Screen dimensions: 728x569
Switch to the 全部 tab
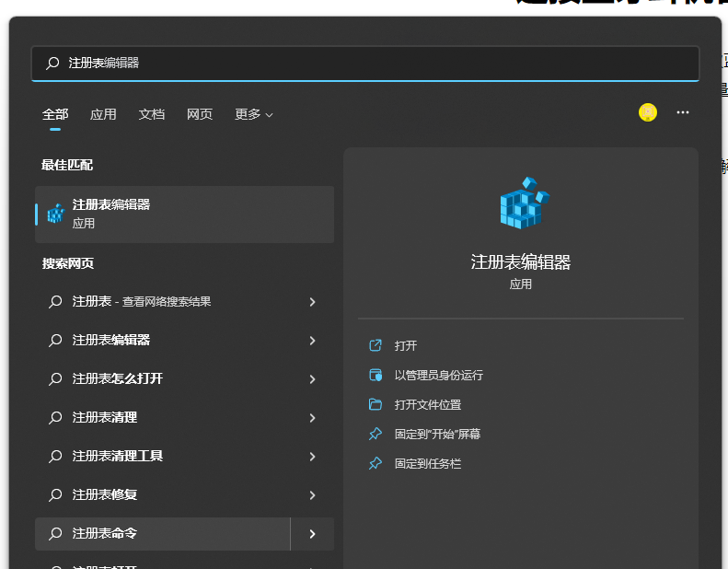click(55, 114)
